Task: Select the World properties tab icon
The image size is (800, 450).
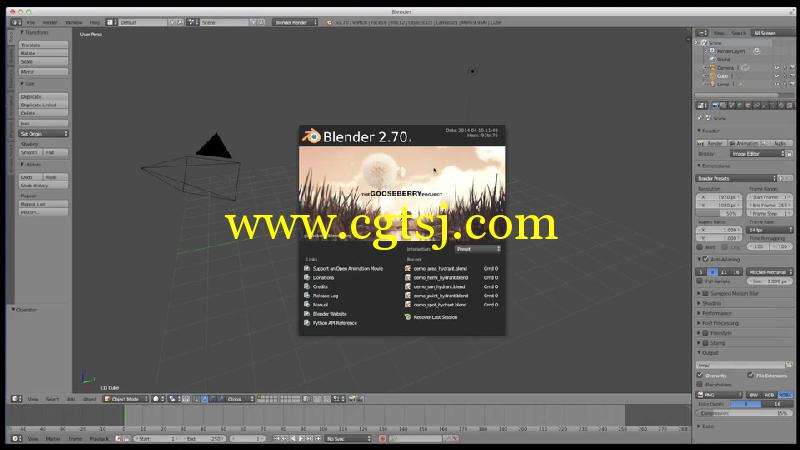Action: (740, 106)
